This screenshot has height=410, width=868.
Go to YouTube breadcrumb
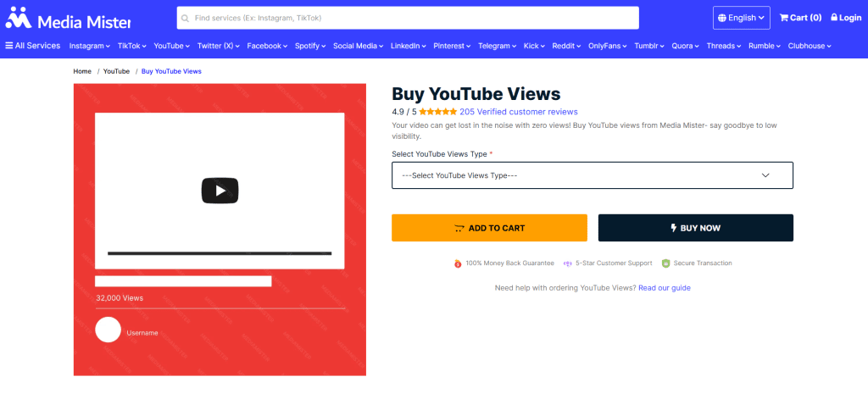coord(116,71)
